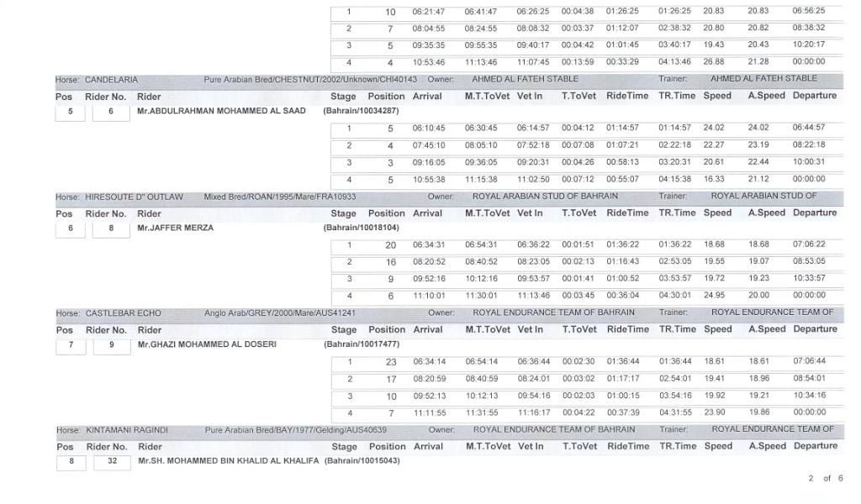Click arrival time 09:35:35
The image size is (861, 504).
tap(429, 45)
